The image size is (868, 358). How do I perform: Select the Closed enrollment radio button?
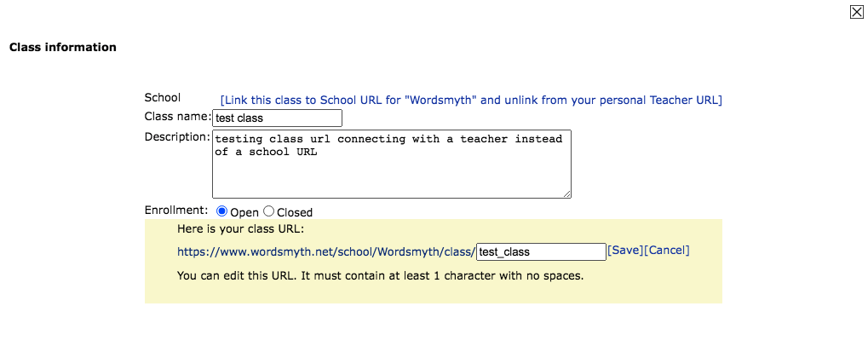point(269,211)
